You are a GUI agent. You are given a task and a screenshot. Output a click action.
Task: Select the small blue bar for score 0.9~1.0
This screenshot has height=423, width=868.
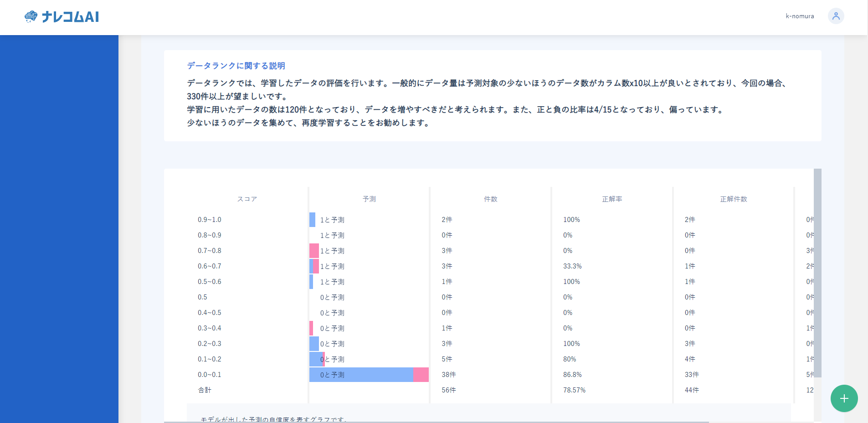click(x=312, y=220)
